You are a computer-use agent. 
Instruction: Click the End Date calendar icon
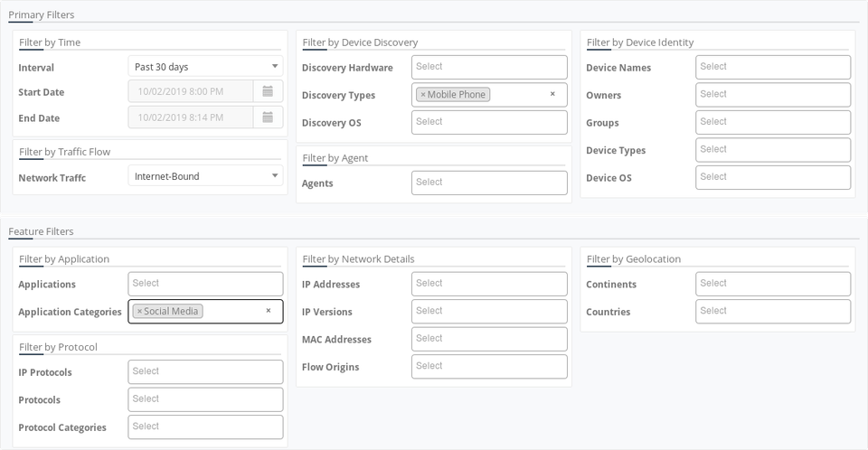[268, 117]
